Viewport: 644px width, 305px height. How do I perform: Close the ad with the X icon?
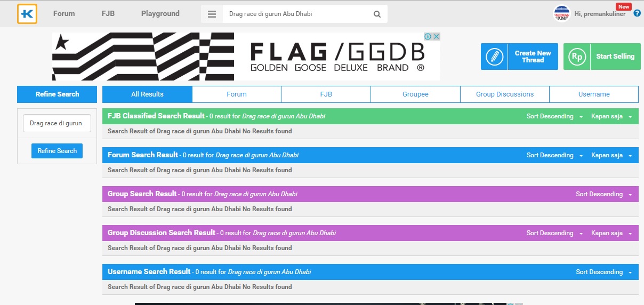click(x=436, y=36)
